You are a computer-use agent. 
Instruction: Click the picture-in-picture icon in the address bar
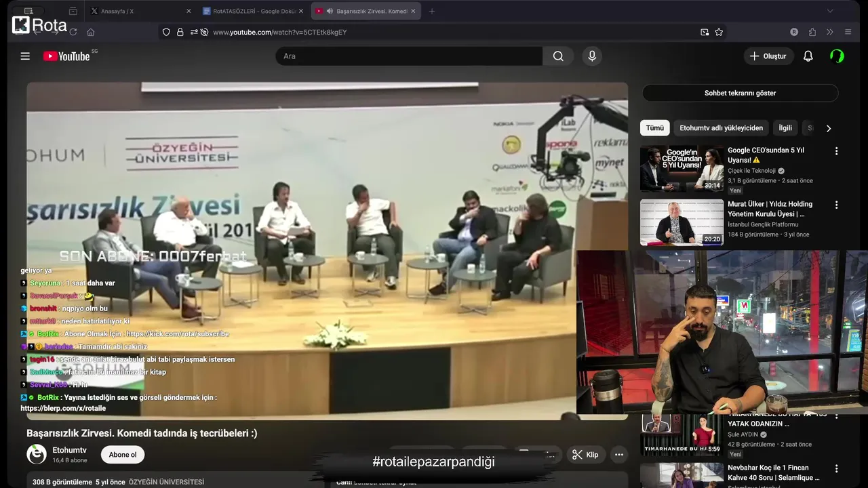click(x=705, y=32)
